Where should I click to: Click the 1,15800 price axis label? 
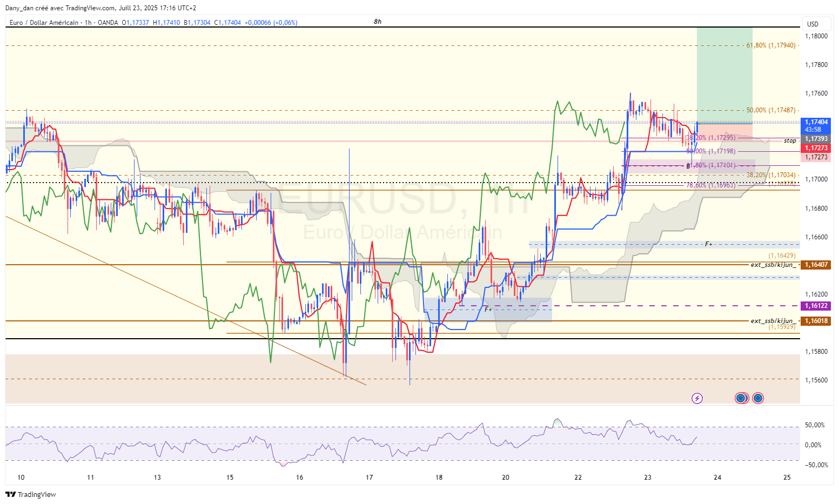click(816, 352)
